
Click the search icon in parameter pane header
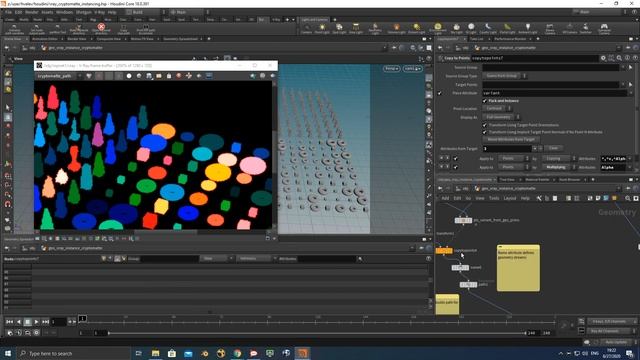pyautogui.click(x=619, y=58)
